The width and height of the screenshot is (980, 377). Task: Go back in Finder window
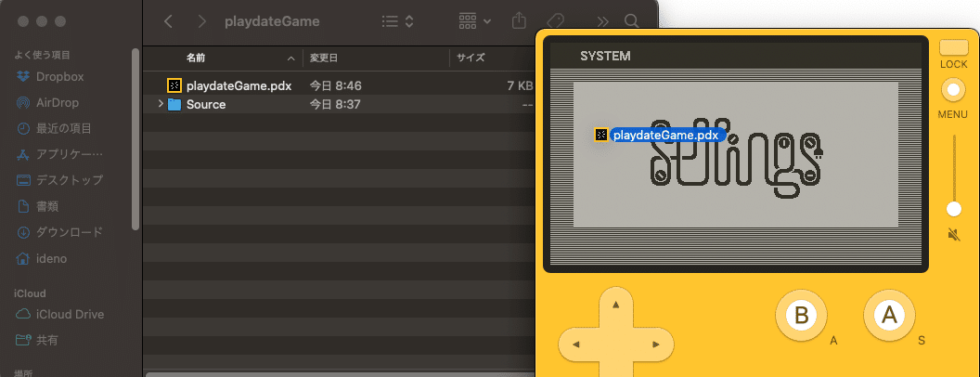[167, 21]
